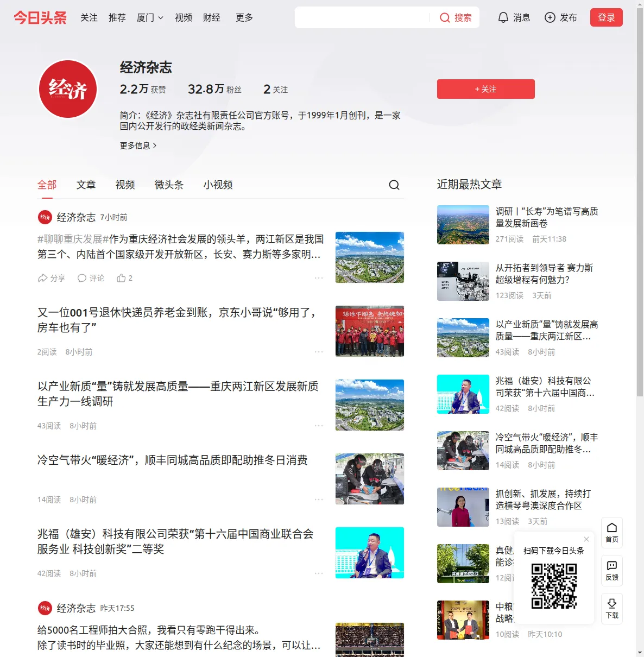Open thumbnail of 冷空气带火 feed article

tap(370, 479)
